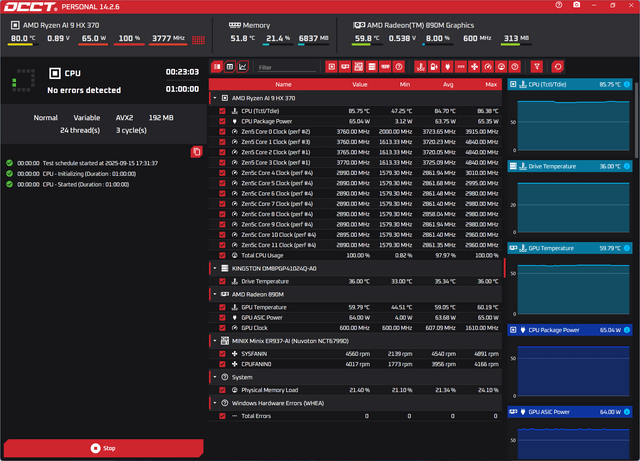Click the 3777 MHz CPU clock readout
640x461 pixels.
[x=168, y=38]
